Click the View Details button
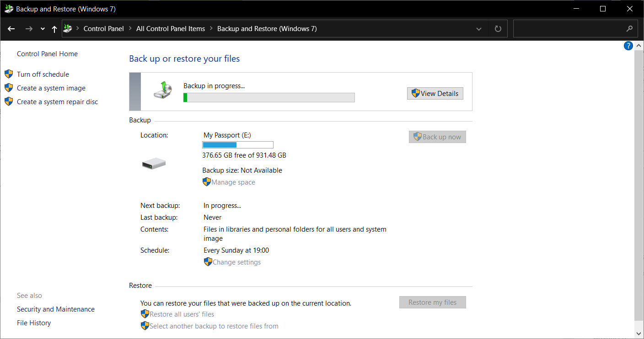 435,93
